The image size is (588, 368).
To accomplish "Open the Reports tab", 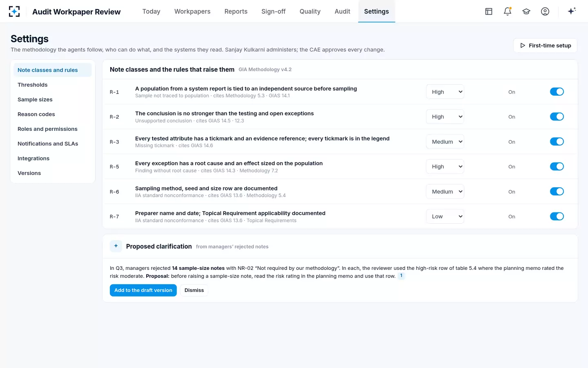I will tap(236, 11).
